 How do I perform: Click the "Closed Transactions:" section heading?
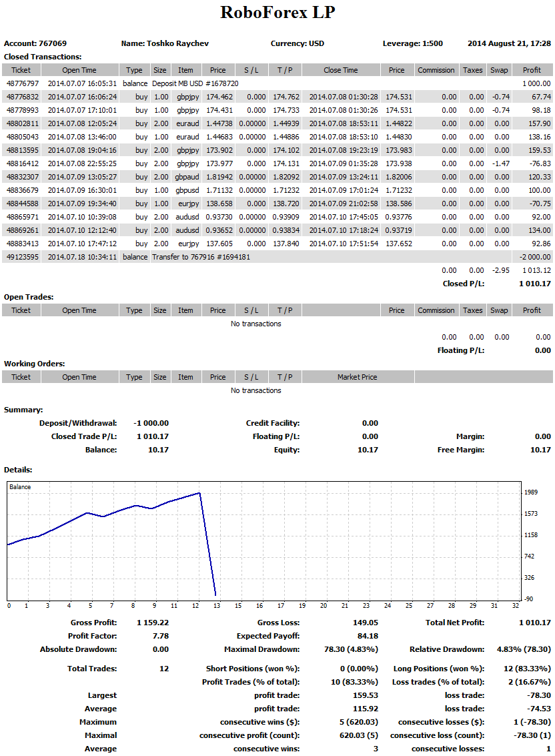point(43,57)
